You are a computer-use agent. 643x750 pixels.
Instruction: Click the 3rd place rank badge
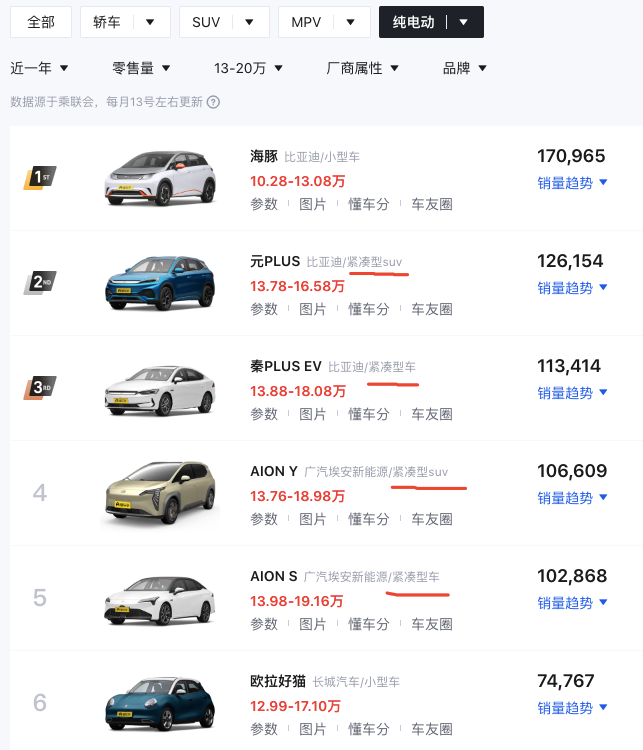click(40, 388)
